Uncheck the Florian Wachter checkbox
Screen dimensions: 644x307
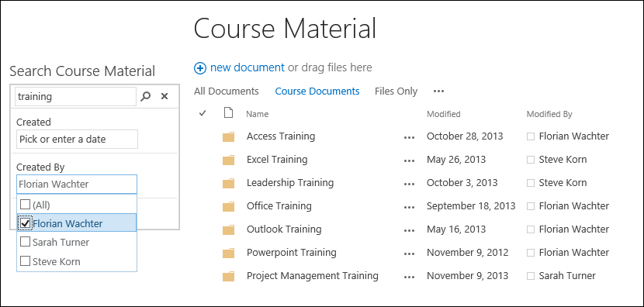25,222
